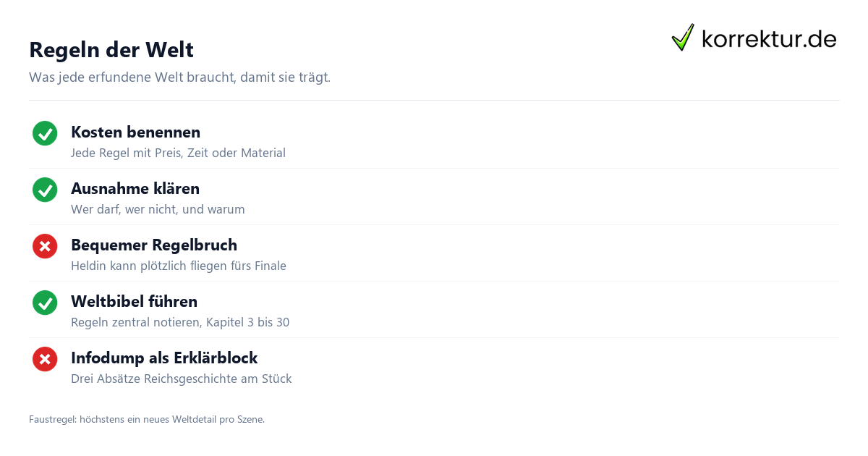Click the red X icon beside Infodump als Erklärblock
The image size is (868, 456).
click(45, 359)
